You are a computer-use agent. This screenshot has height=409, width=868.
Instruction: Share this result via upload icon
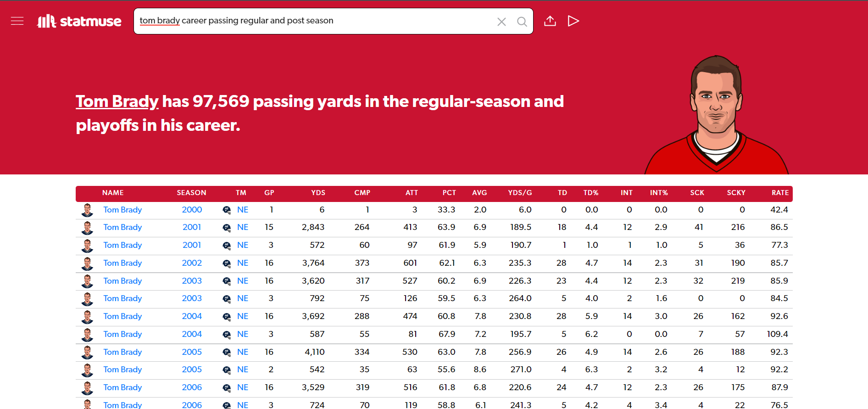(x=550, y=21)
